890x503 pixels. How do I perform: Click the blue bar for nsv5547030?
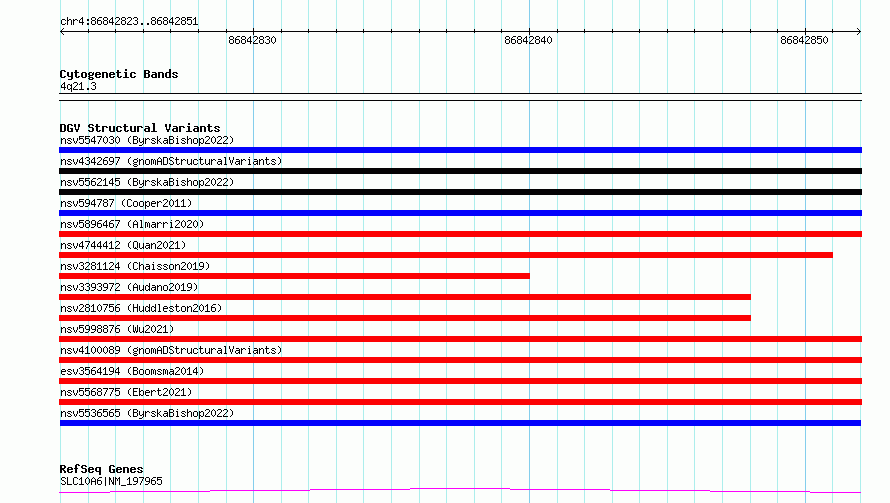pos(460,150)
